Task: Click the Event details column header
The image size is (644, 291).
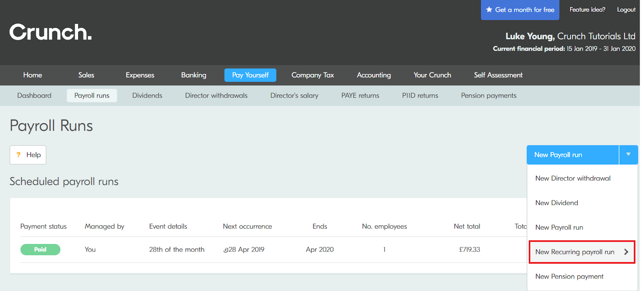Action: click(168, 226)
